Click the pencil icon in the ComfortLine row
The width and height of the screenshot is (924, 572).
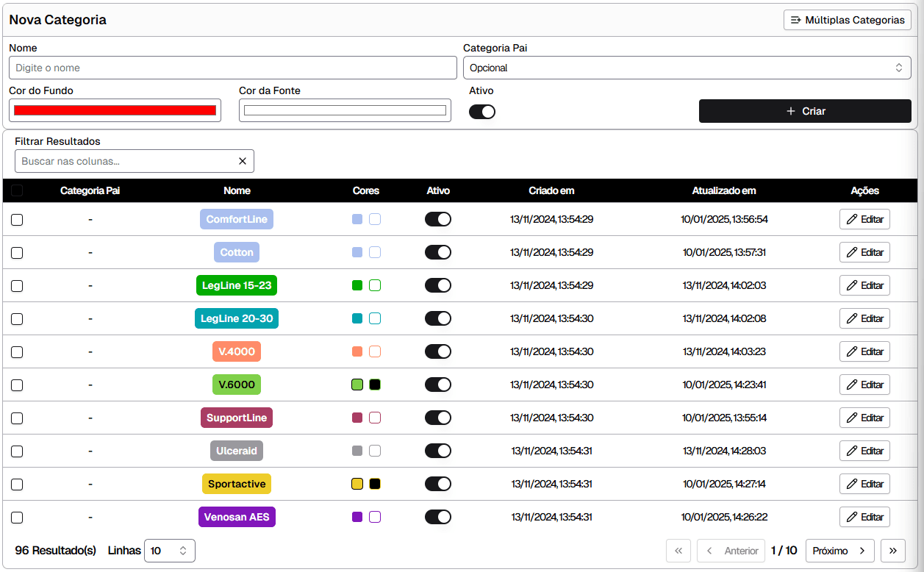pos(852,219)
